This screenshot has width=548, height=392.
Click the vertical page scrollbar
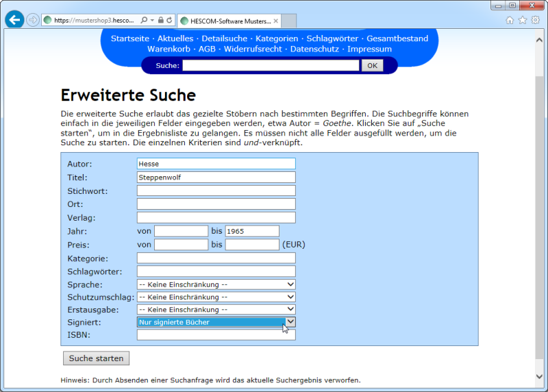click(x=540, y=206)
